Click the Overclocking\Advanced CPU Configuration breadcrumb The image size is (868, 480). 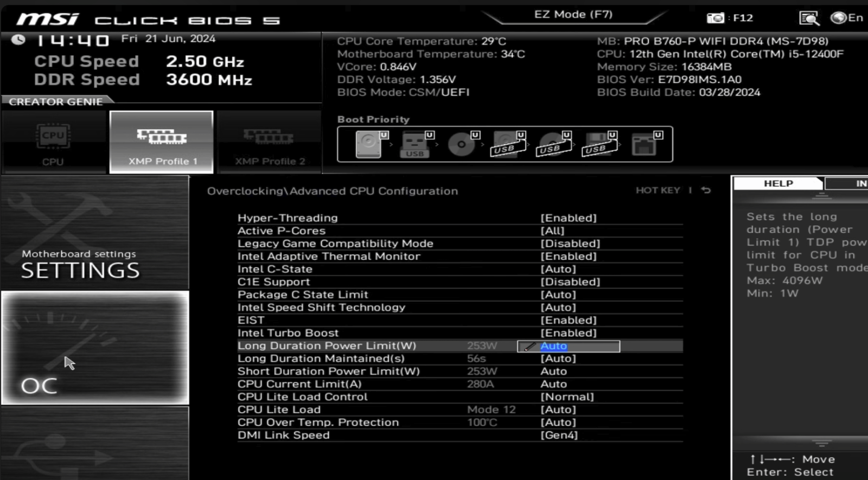(333, 191)
